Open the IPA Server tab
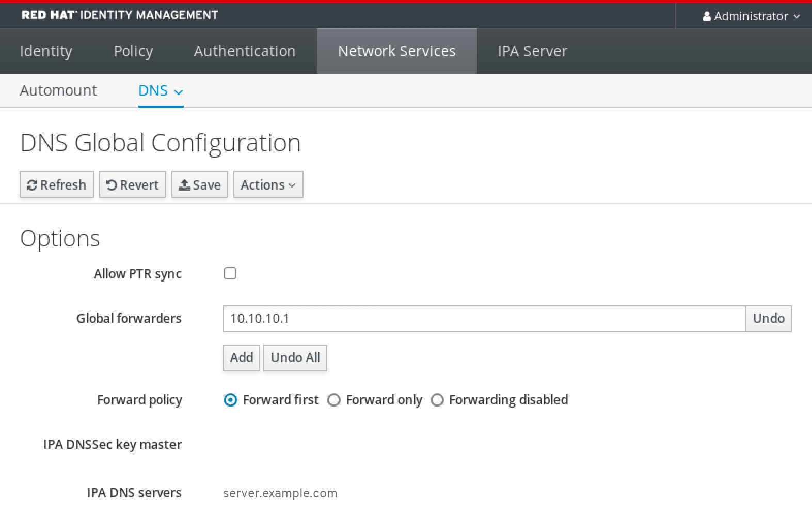Viewport: 812px width, 515px height. pyautogui.click(x=532, y=51)
